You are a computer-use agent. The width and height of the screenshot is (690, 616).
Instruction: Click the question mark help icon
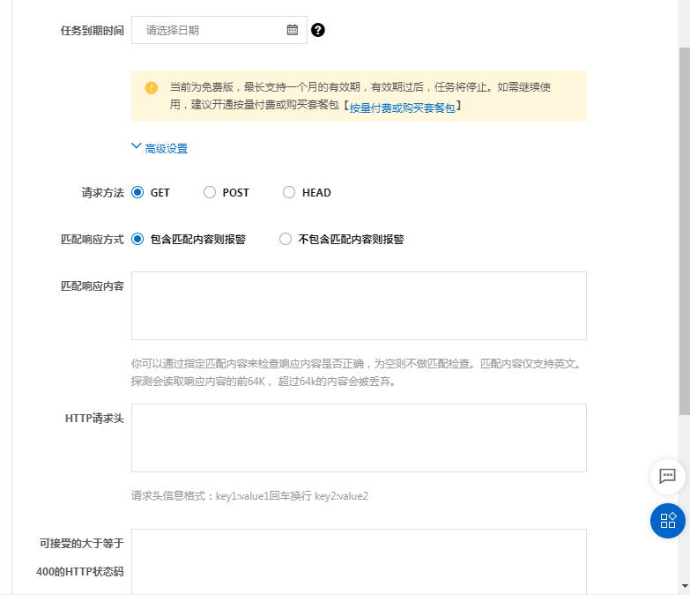point(318,30)
